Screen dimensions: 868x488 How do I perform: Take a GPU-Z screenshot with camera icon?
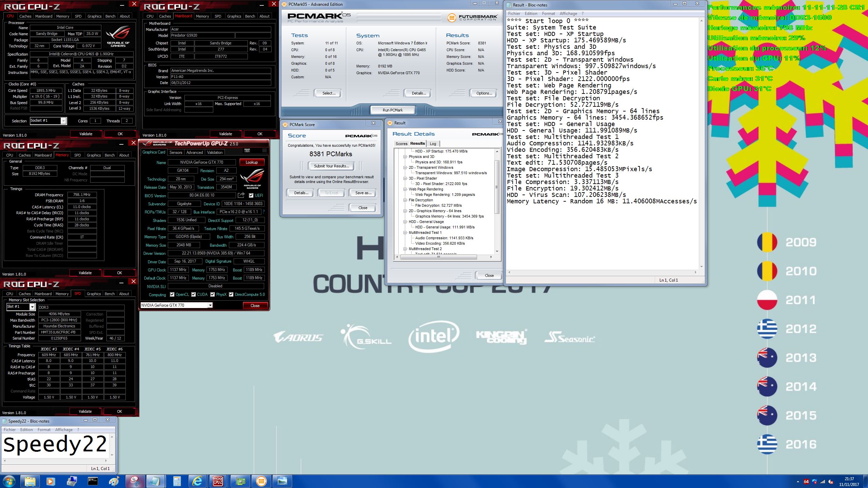pos(247,150)
